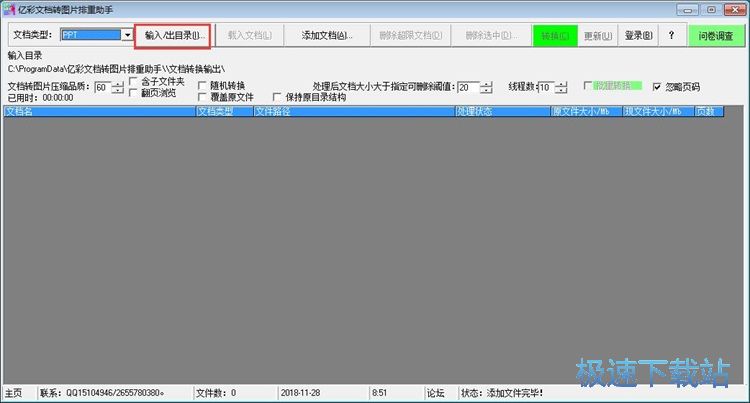Screen dimensions: 750x403
Task: Uncheck the 忽略页码 checkbox
Action: click(x=657, y=87)
